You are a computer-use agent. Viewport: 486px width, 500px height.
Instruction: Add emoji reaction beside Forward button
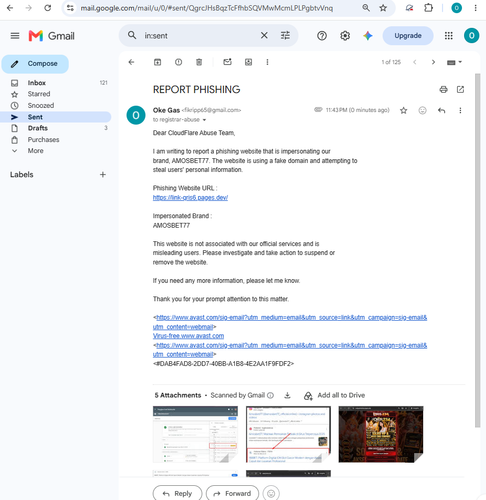[271, 493]
